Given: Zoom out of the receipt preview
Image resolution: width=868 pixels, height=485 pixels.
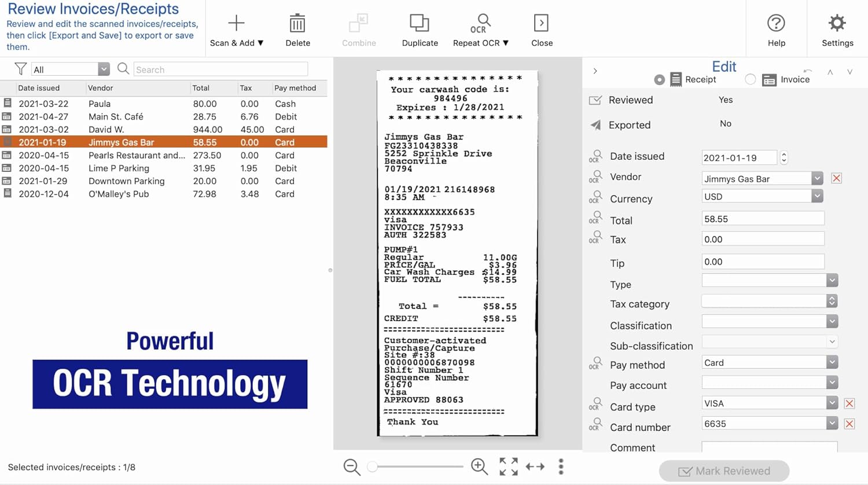Looking at the screenshot, I should [x=352, y=466].
